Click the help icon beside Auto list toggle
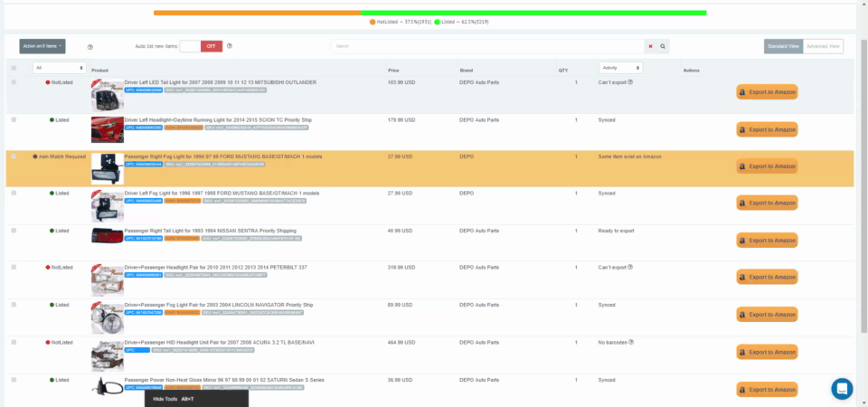The height and width of the screenshot is (407, 868). coord(229,46)
